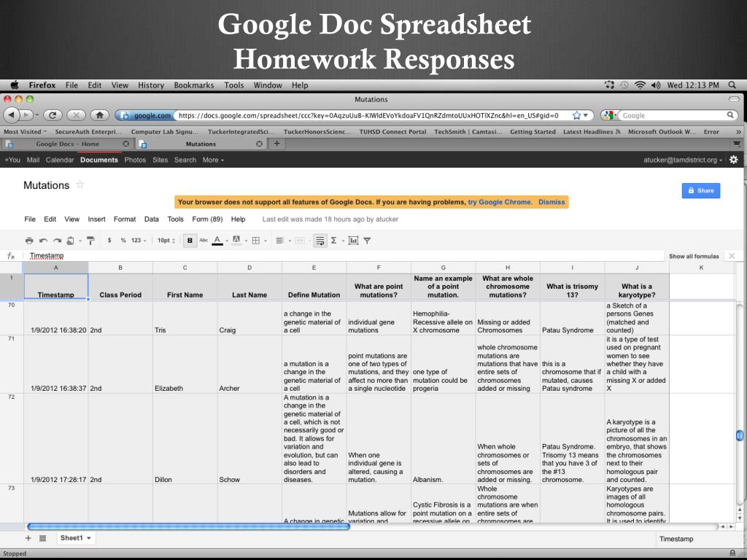Viewport: 747px width, 560px height.
Task: Open the Sheet1 tab dropdown
Action: coord(88,538)
